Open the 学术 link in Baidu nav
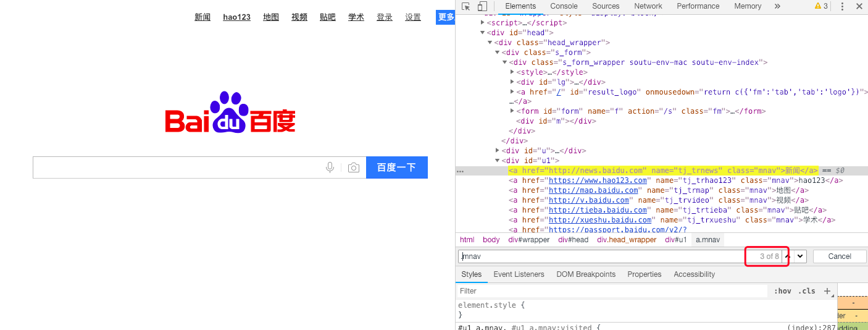 pyautogui.click(x=356, y=17)
